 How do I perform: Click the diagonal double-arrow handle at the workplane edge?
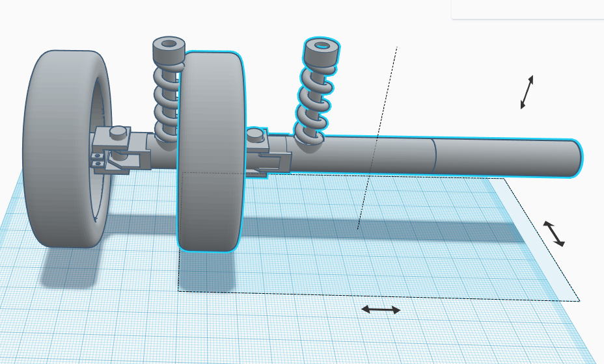pos(554,233)
